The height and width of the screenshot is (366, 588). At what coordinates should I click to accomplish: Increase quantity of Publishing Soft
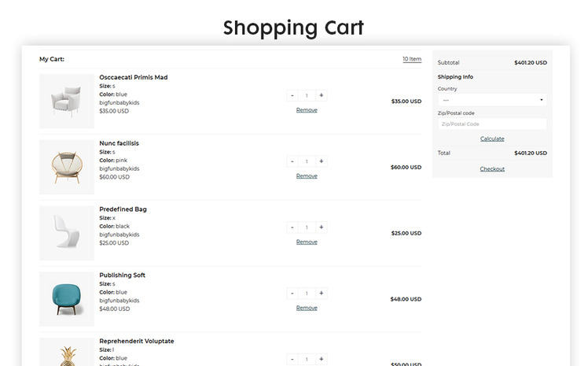click(x=322, y=293)
